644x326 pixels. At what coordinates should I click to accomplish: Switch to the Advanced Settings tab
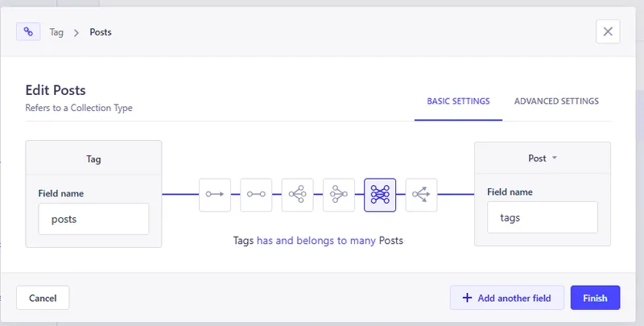[x=556, y=101]
